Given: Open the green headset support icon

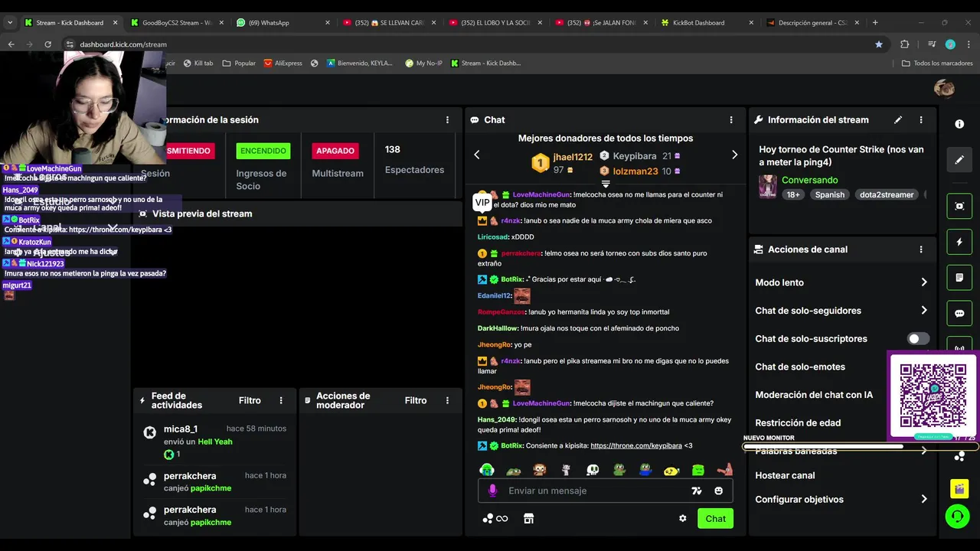Looking at the screenshot, I should [957, 517].
